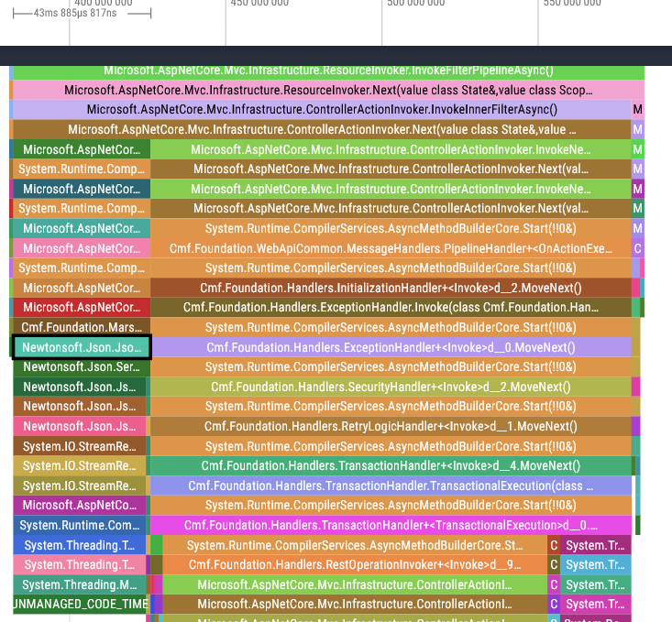Click RestOperationInvoker+<Invoke>d__9… frame
The height and width of the screenshot is (622, 672).
pyautogui.click(x=355, y=565)
